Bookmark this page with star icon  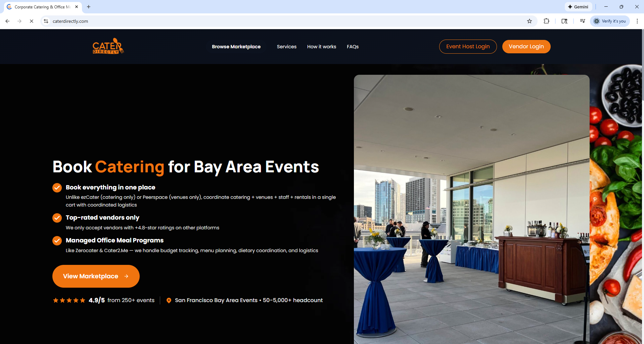click(x=530, y=21)
